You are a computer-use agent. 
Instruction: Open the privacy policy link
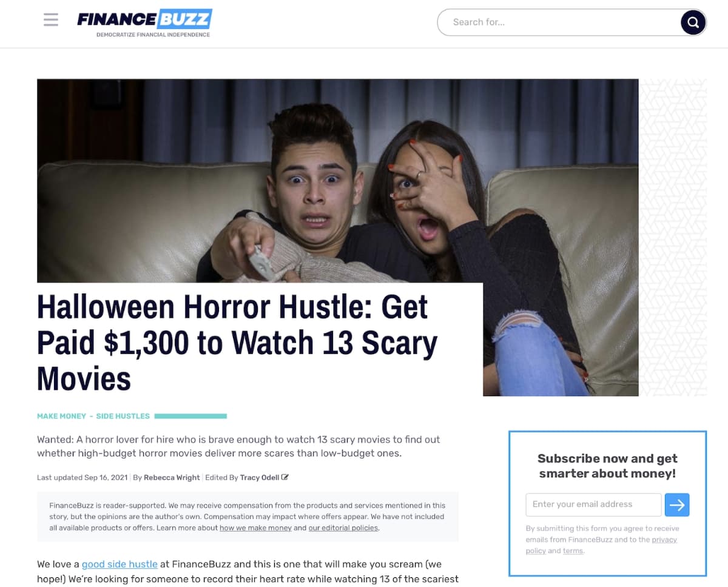(601, 545)
